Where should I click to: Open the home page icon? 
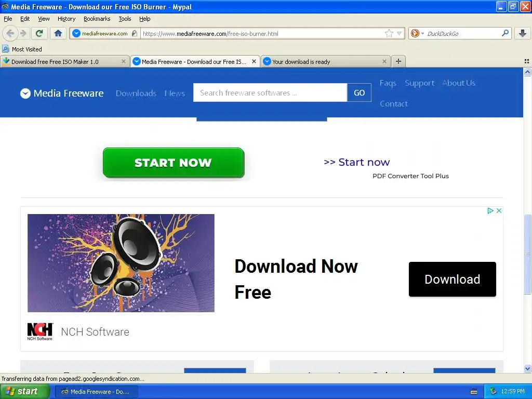58,33
